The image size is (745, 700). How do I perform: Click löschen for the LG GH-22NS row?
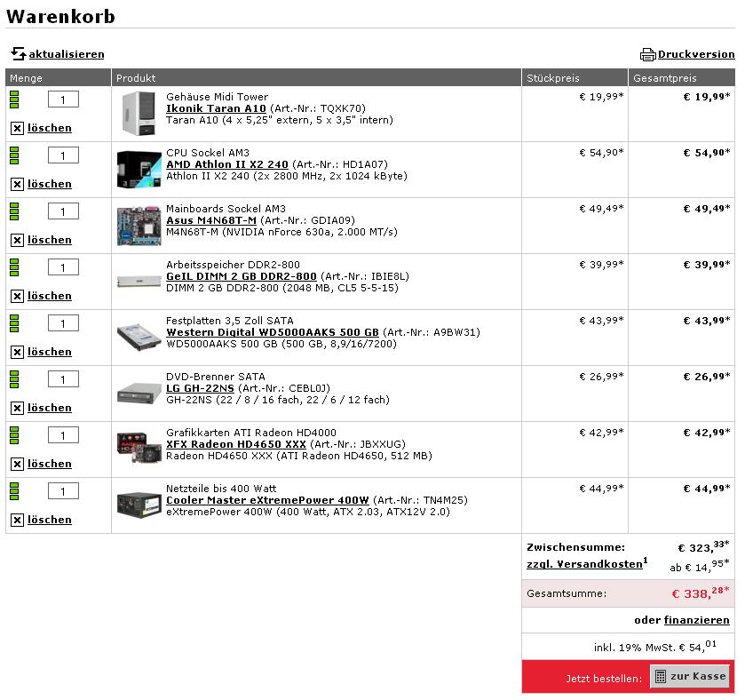pos(50,409)
